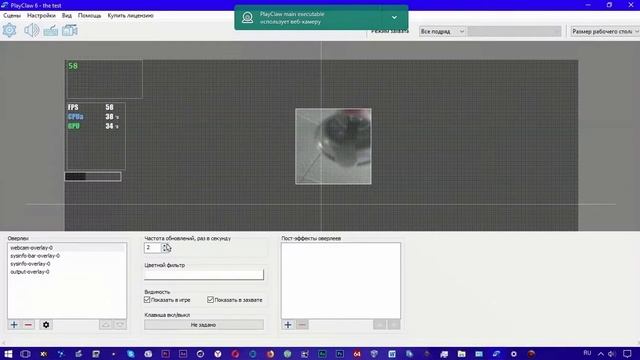
Task: Open the 'Купить лицензию' menu
Action: [131, 16]
